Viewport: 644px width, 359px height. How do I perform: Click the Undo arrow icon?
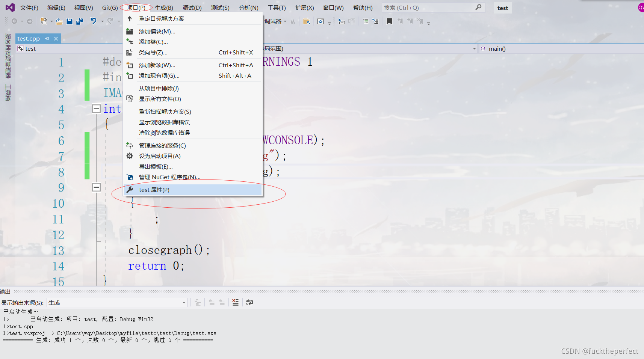pos(94,21)
